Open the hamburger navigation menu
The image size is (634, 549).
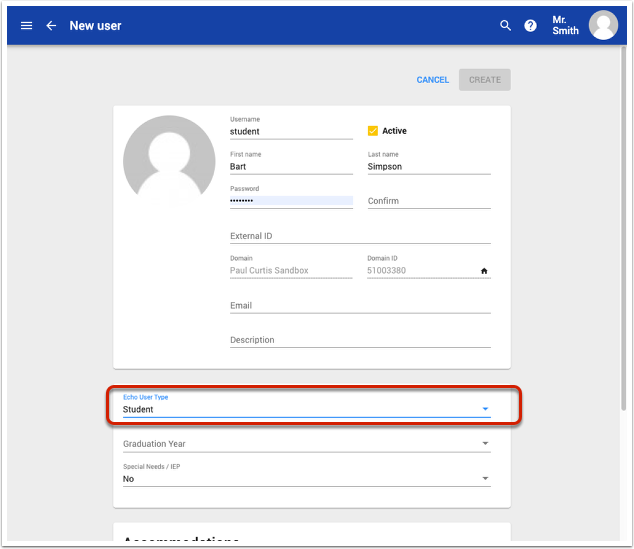[27, 26]
